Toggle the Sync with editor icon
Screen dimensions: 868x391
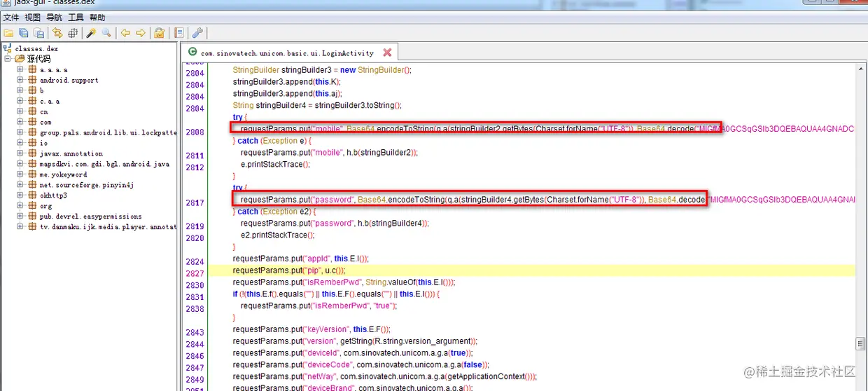tap(57, 33)
